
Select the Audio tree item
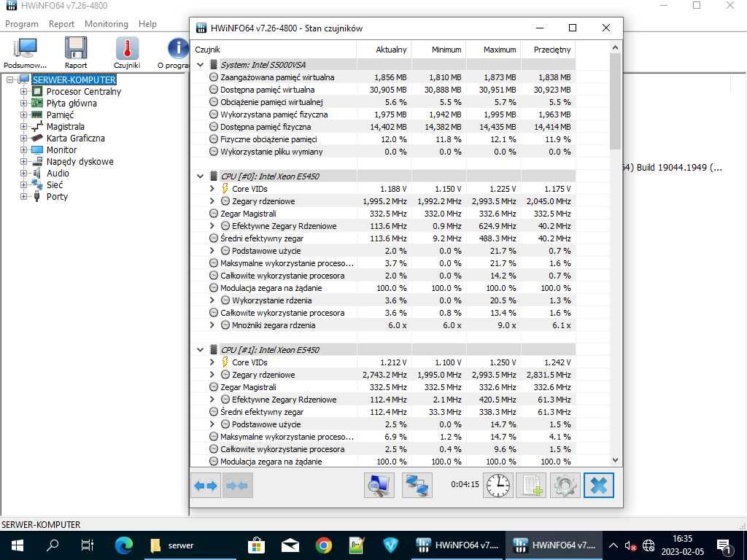point(58,174)
